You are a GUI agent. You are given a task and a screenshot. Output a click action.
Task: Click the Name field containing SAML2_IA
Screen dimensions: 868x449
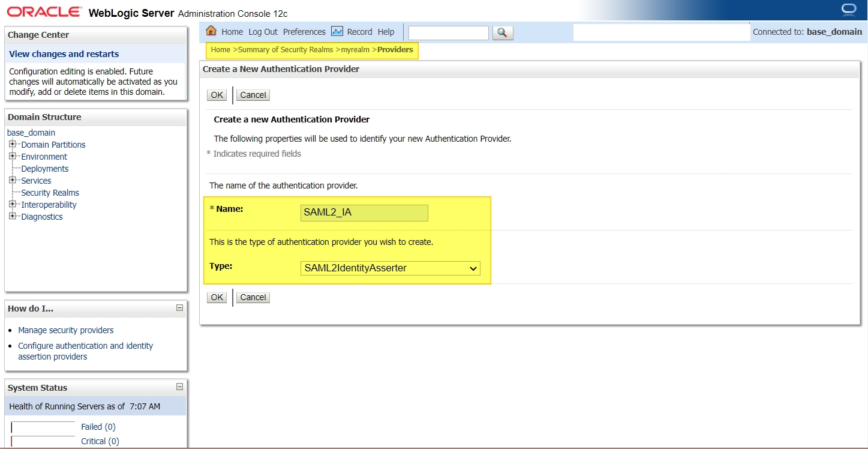tap(364, 213)
